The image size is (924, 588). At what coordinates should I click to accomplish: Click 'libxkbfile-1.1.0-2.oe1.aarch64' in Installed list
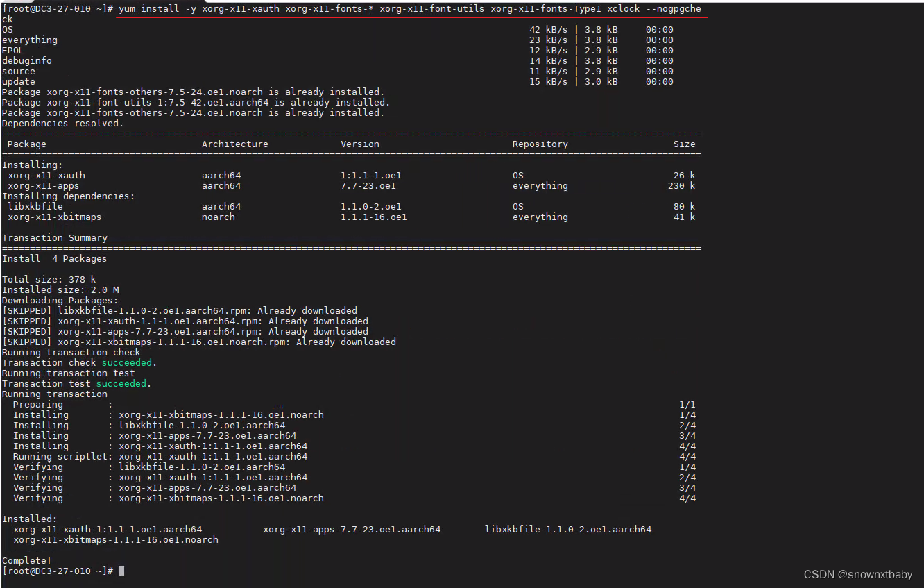[568, 530]
